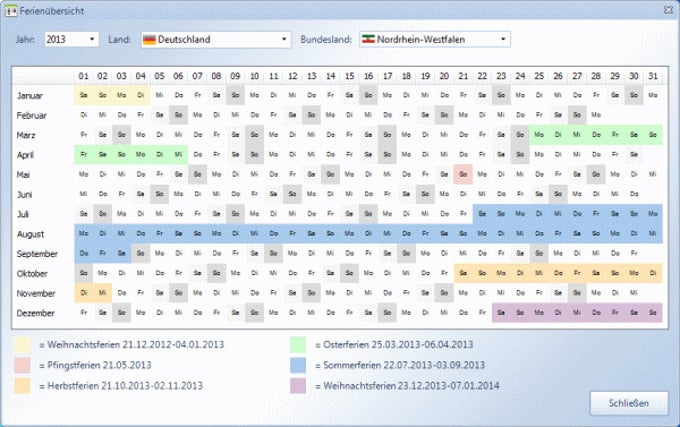Select the März row label
Image resolution: width=680 pixels, height=427 pixels.
click(26, 135)
